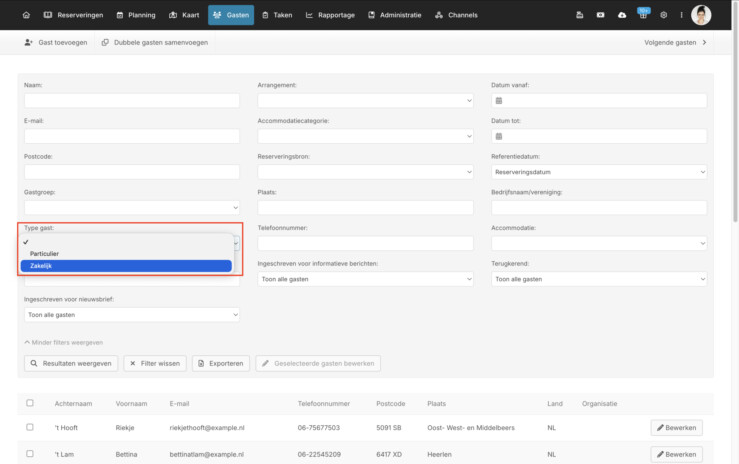Sort by Voornaam column header
Viewport: 739px width, 464px height.
(131, 404)
